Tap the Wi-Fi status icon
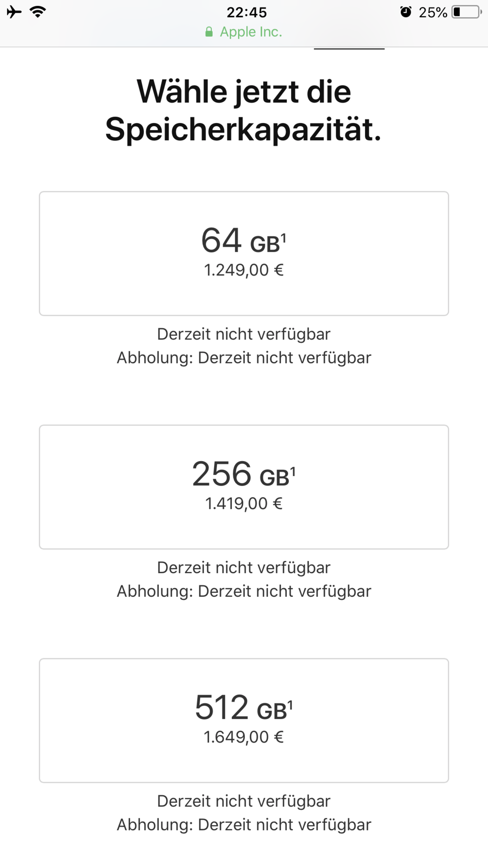488x868 pixels. coord(38,12)
